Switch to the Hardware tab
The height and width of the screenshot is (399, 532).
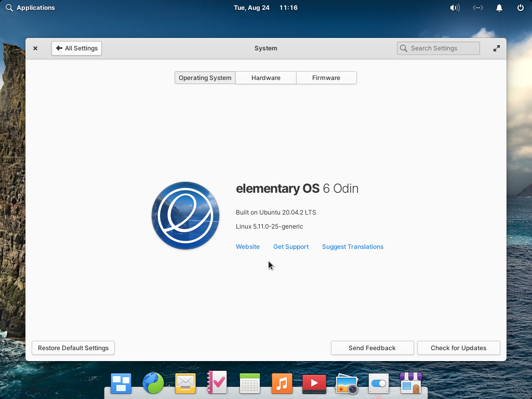point(265,78)
